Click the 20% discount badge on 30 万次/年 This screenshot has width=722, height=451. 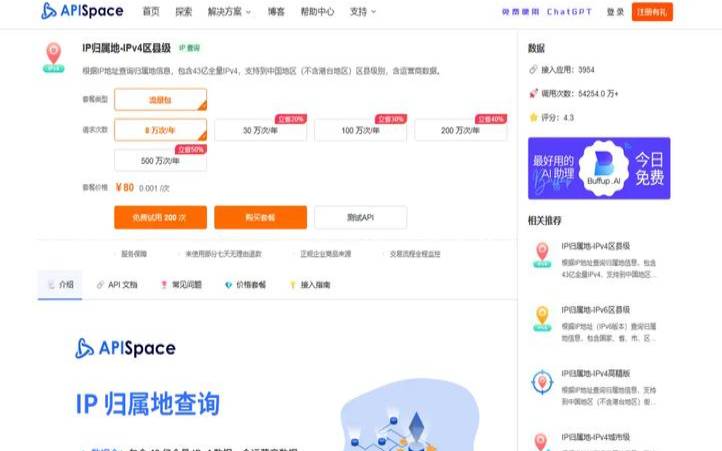click(x=291, y=119)
